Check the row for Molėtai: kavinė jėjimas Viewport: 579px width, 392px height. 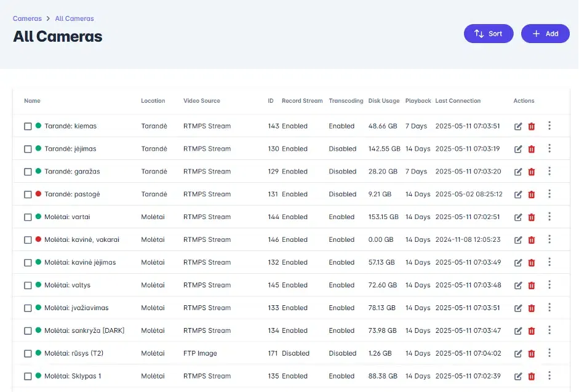(28, 262)
